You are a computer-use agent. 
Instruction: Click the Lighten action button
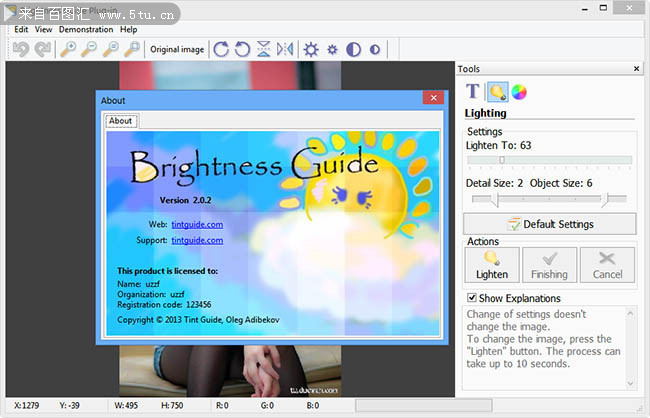click(x=492, y=265)
